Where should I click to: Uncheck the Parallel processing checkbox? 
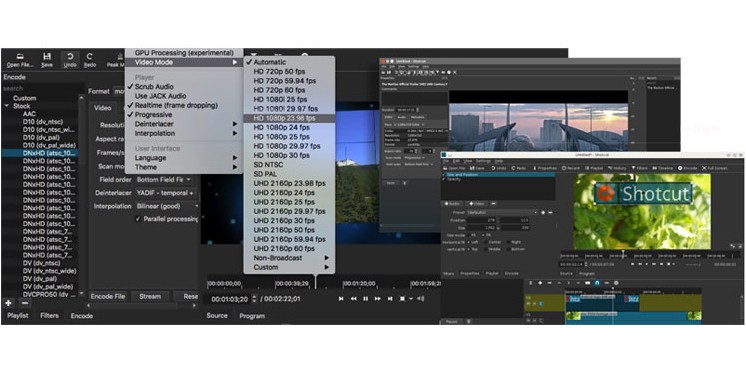[138, 219]
